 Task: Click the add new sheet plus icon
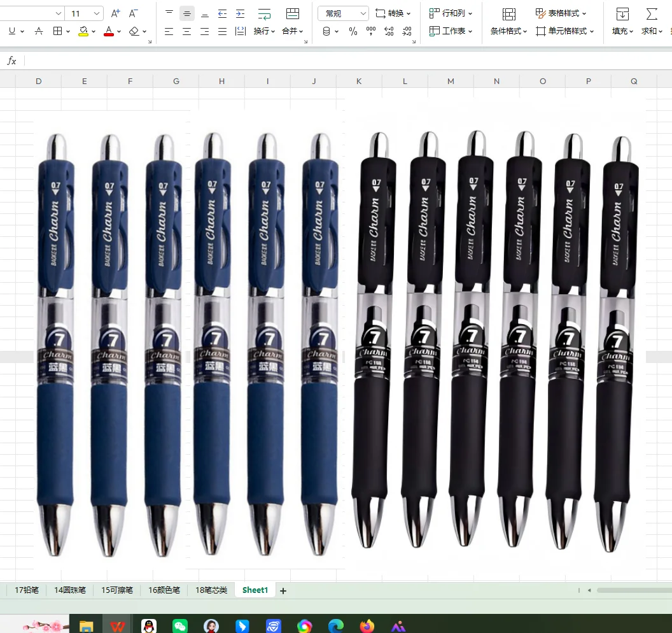(x=283, y=591)
